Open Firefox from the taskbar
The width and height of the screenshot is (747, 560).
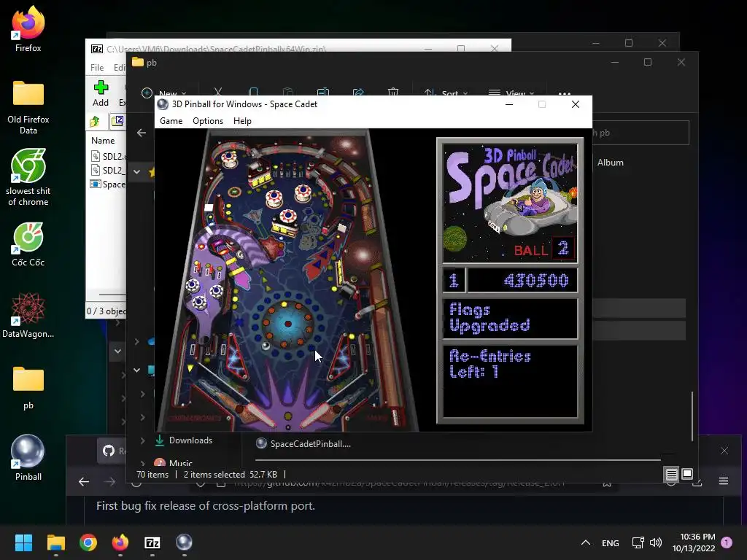pyautogui.click(x=120, y=542)
